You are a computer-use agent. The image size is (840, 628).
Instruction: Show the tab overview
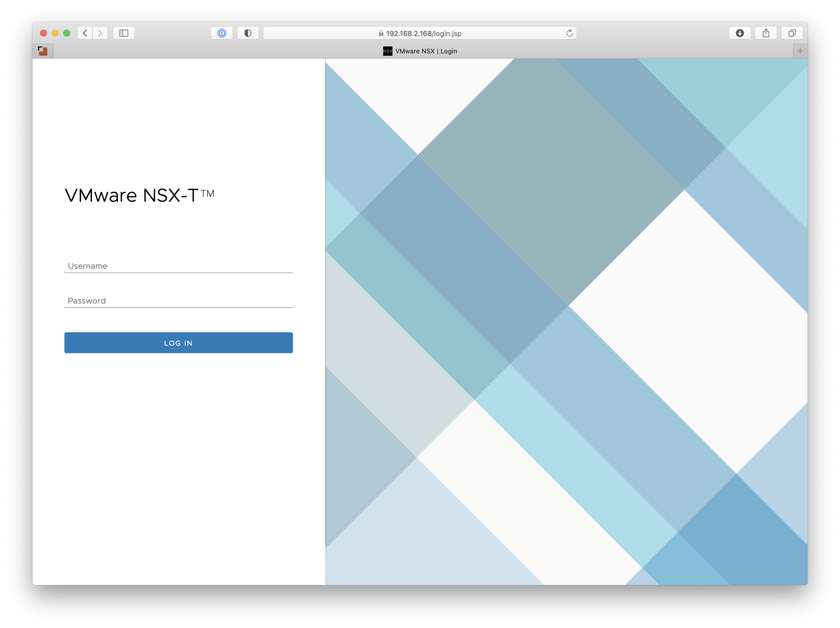tap(792, 33)
